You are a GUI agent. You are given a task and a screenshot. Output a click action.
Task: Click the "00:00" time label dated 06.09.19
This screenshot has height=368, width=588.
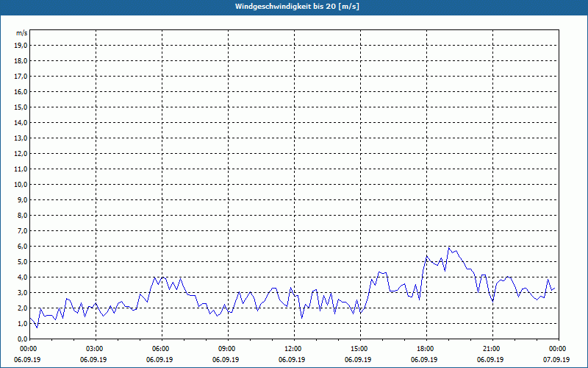tap(28, 349)
